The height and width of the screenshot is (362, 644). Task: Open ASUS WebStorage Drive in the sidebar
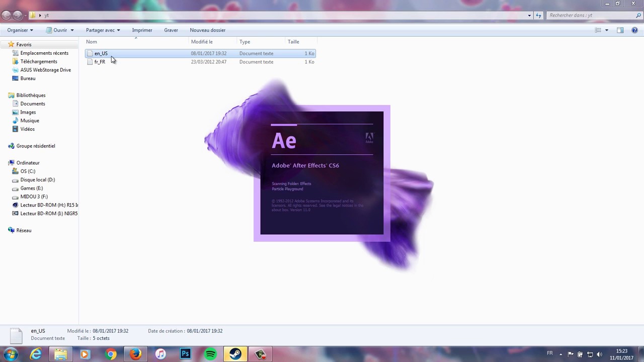click(x=45, y=70)
